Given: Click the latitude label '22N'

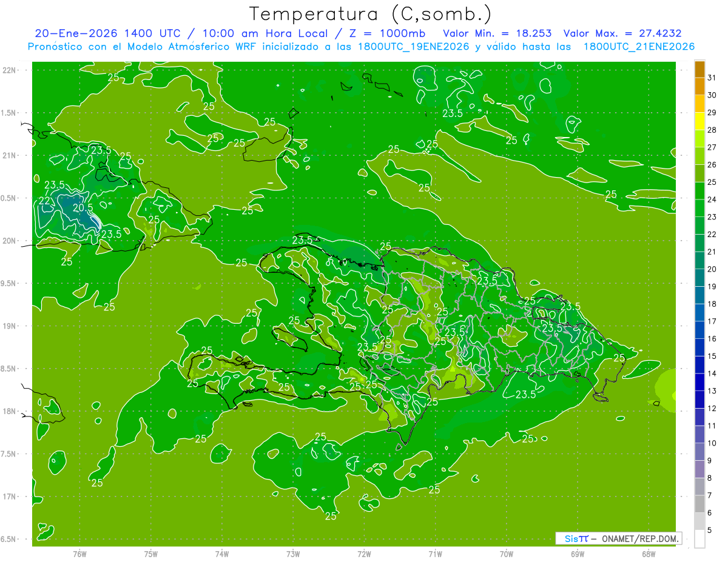Looking at the screenshot, I should 9,70.
